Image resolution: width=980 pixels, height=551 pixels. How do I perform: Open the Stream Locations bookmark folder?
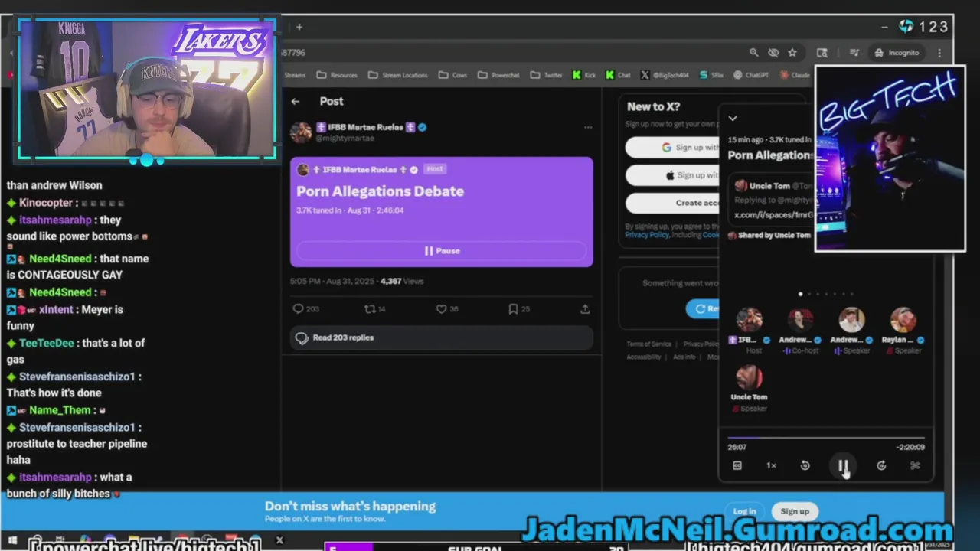click(x=398, y=75)
